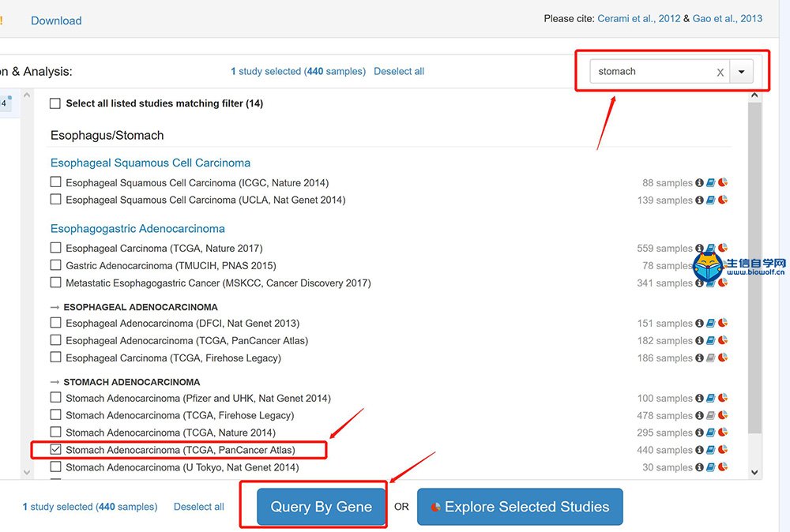The image size is (790, 532).
Task: Open PubMed icon for Stomach TCGA Nature 2014
Action: 710,433
